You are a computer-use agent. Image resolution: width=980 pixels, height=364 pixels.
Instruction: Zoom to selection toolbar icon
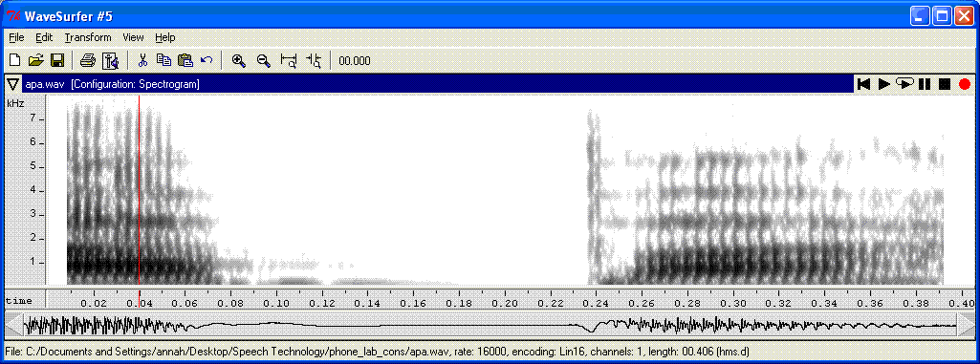pyautogui.click(x=289, y=60)
